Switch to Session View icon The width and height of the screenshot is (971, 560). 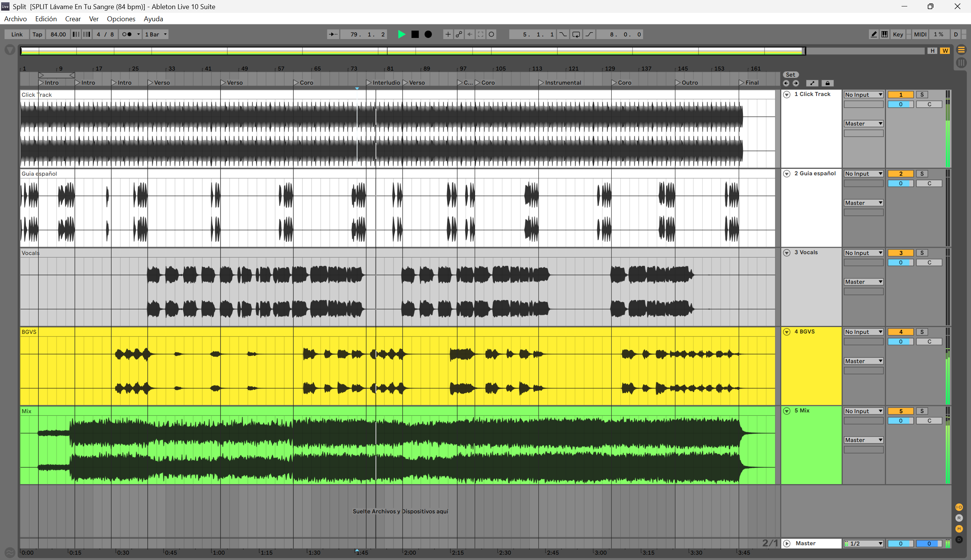tap(961, 62)
